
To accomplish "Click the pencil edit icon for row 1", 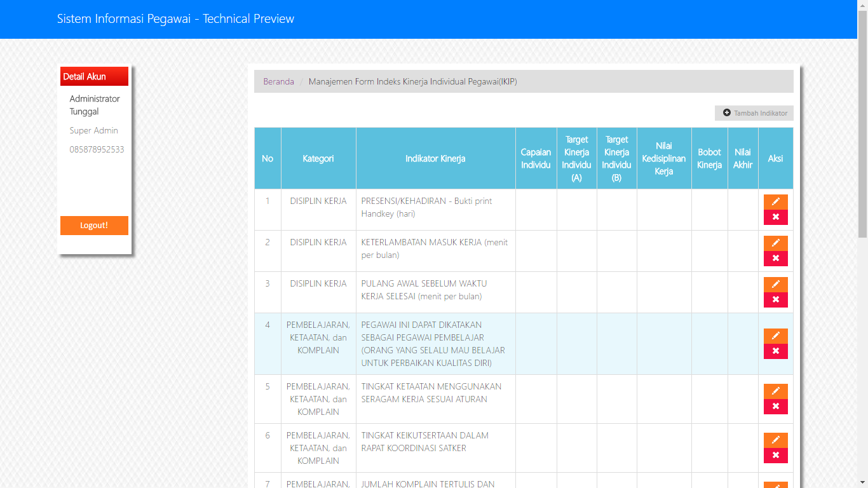I will (x=775, y=202).
